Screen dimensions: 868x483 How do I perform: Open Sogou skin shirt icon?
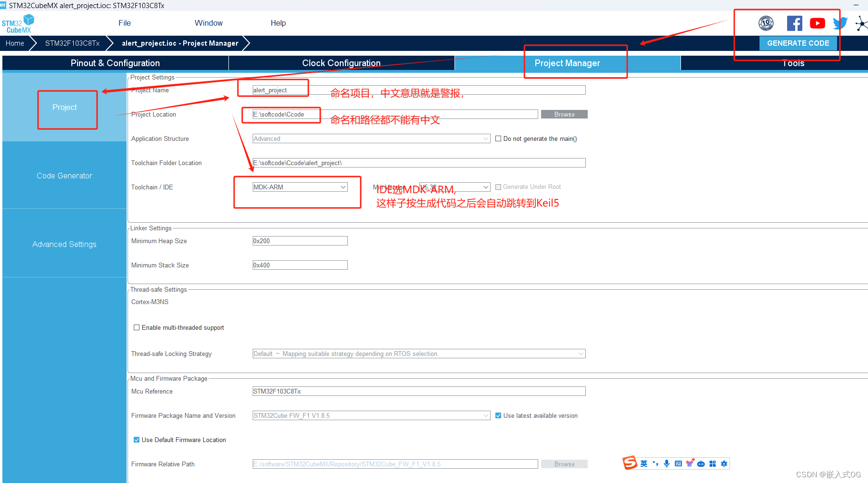690,463
